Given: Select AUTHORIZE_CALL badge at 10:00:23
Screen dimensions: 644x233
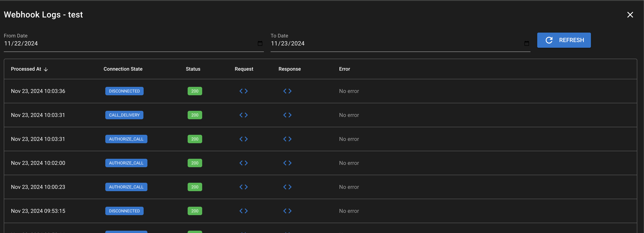Looking at the screenshot, I should click(126, 187).
